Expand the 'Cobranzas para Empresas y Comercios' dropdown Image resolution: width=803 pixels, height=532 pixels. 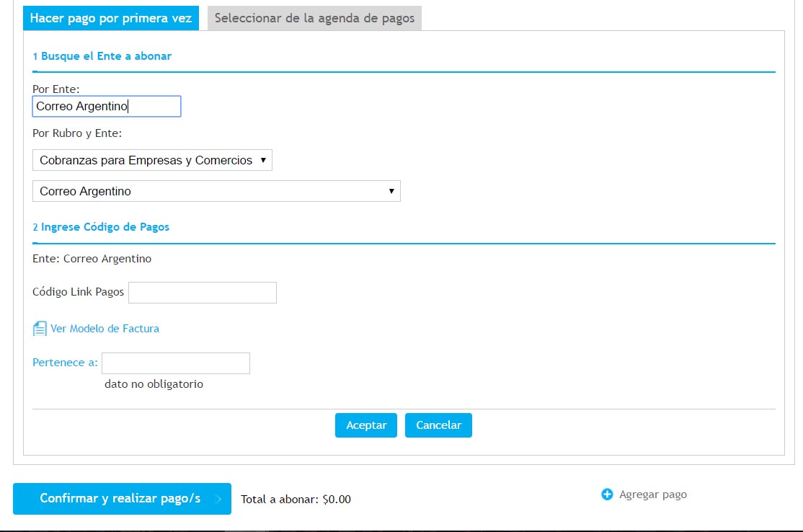tap(152, 160)
